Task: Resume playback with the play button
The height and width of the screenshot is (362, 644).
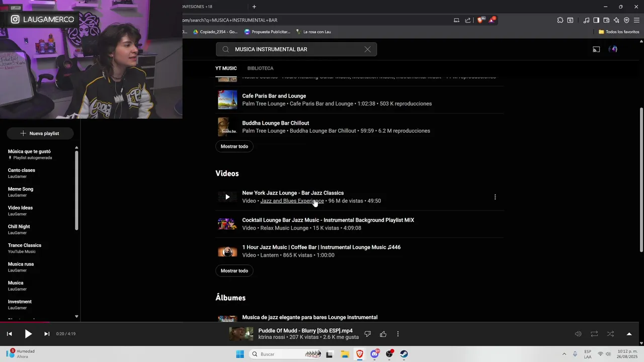Action: (28, 334)
